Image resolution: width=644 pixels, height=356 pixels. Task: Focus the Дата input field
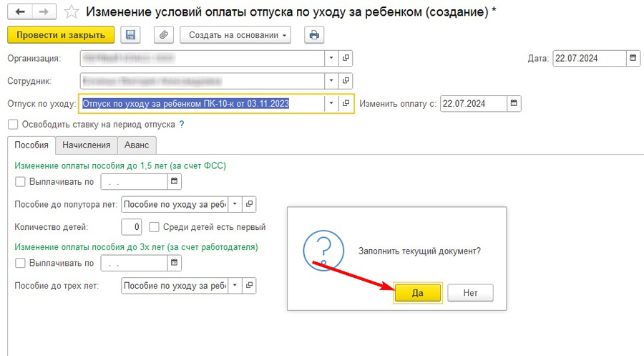point(590,58)
